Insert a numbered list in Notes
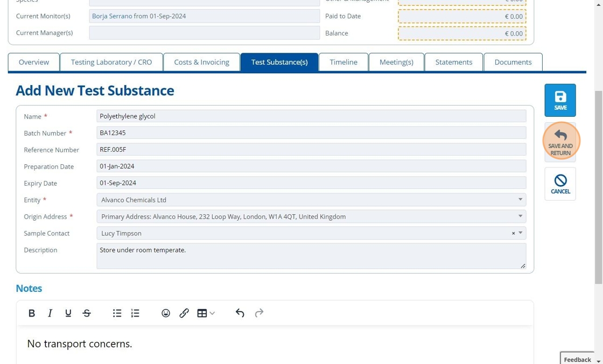 pos(135,313)
